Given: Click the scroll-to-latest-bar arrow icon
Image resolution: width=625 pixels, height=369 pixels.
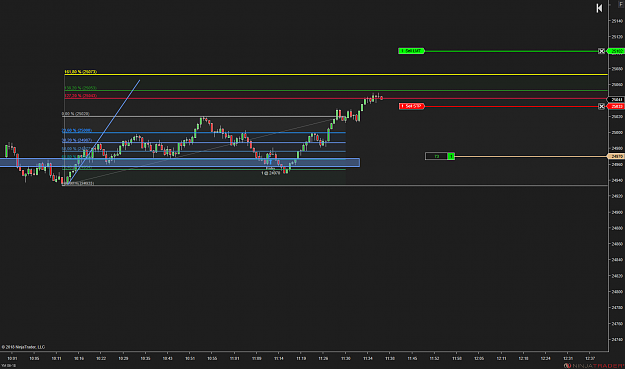Looking at the screenshot, I should [599, 8].
